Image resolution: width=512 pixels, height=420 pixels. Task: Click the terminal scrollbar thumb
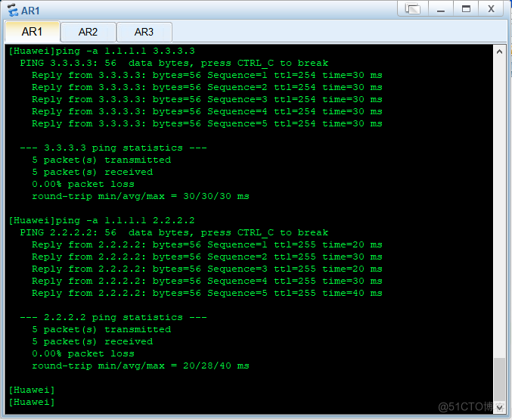[x=498, y=378]
